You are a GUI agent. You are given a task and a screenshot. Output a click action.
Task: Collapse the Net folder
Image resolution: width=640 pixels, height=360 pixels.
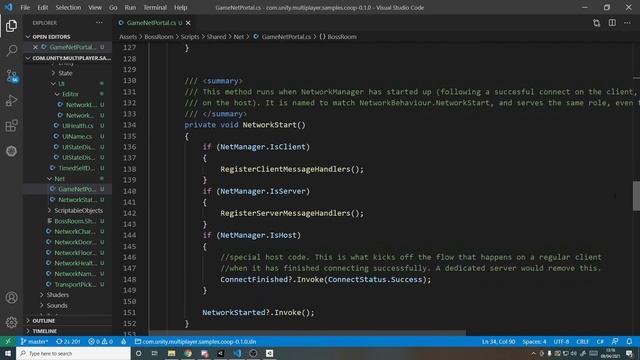tap(59, 179)
